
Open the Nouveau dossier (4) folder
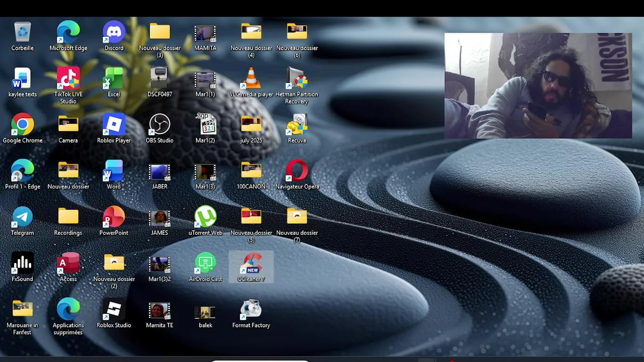point(251,32)
